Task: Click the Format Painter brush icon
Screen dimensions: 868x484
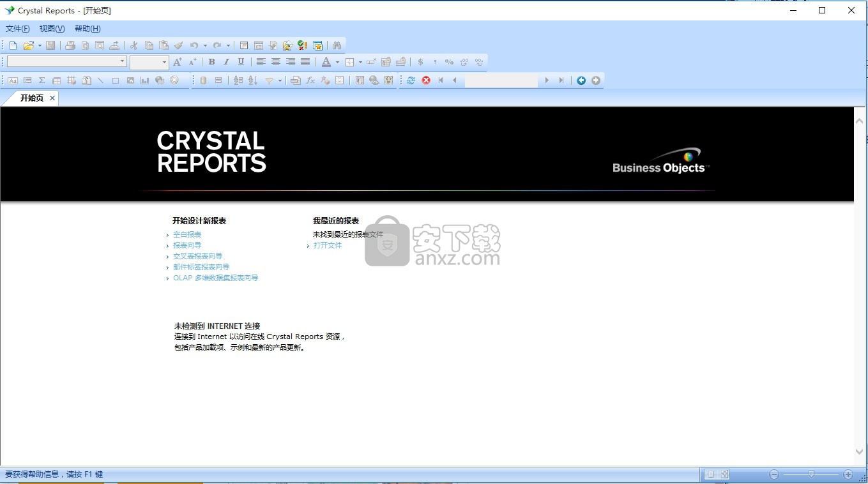Action: pos(179,45)
